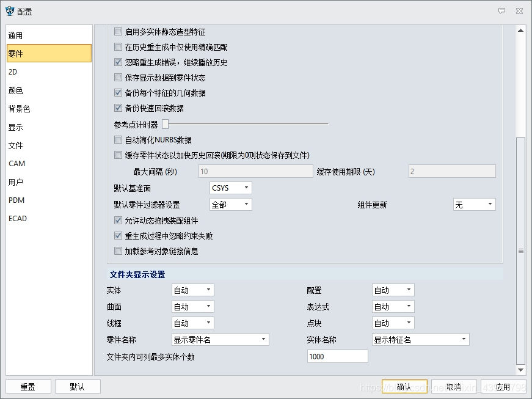Open the 线框 display dropdown
532x399 pixels.
pos(193,323)
